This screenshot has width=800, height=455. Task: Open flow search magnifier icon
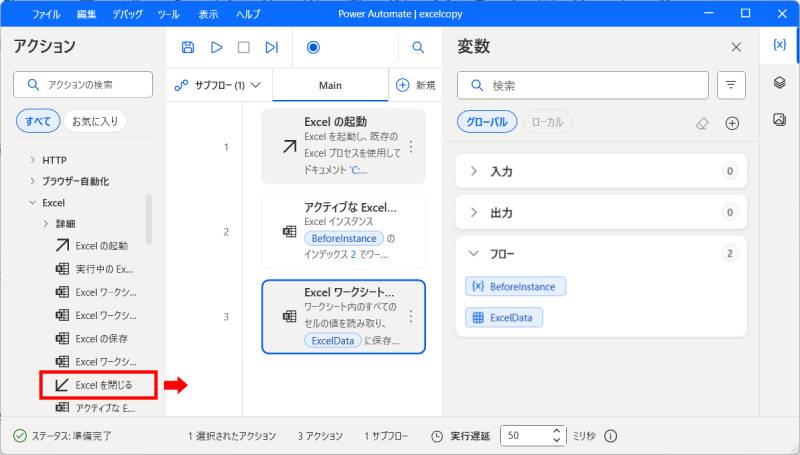click(418, 47)
